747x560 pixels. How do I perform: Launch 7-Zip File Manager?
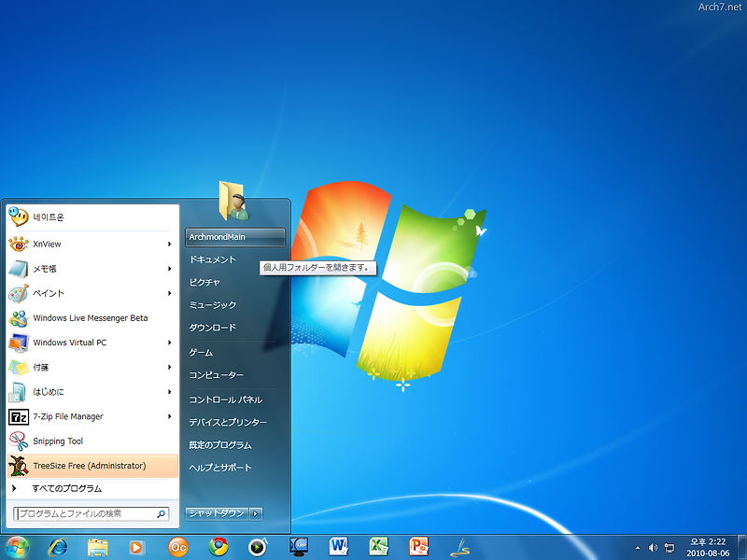tap(92, 416)
